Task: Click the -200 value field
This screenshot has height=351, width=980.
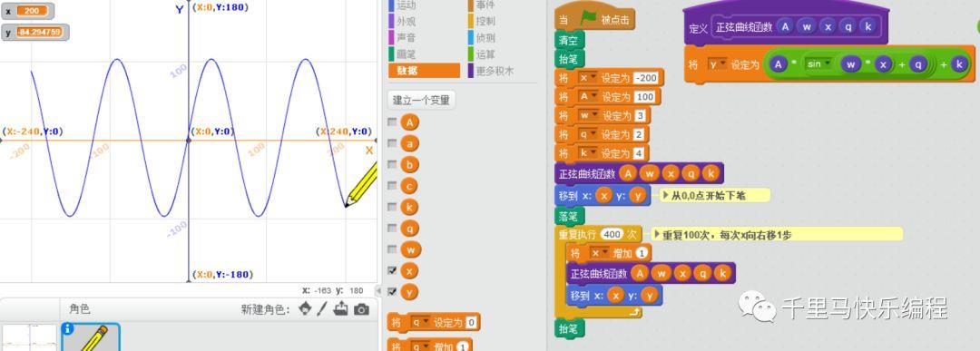Action: [646, 78]
